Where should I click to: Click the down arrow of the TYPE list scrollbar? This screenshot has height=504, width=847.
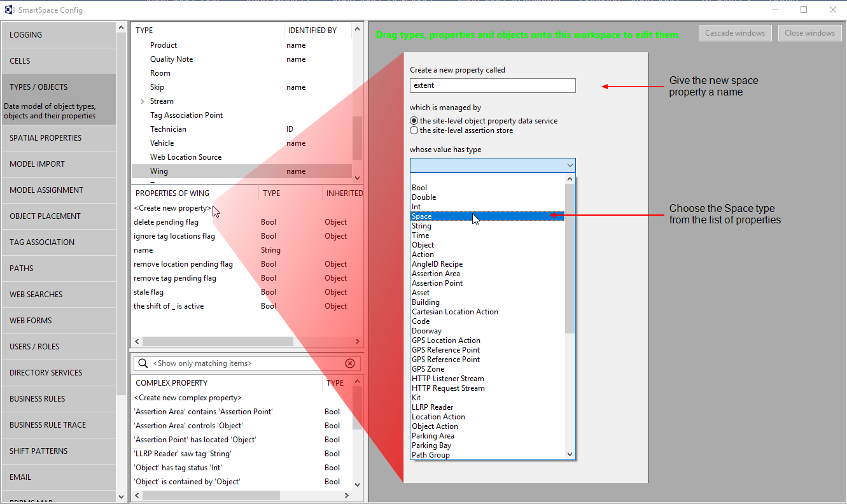click(x=357, y=177)
